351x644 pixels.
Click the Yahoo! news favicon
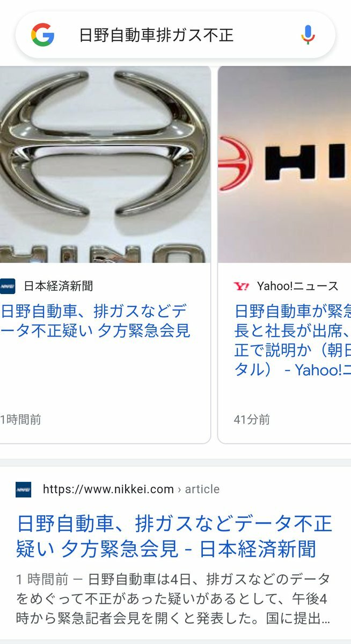[x=242, y=286]
